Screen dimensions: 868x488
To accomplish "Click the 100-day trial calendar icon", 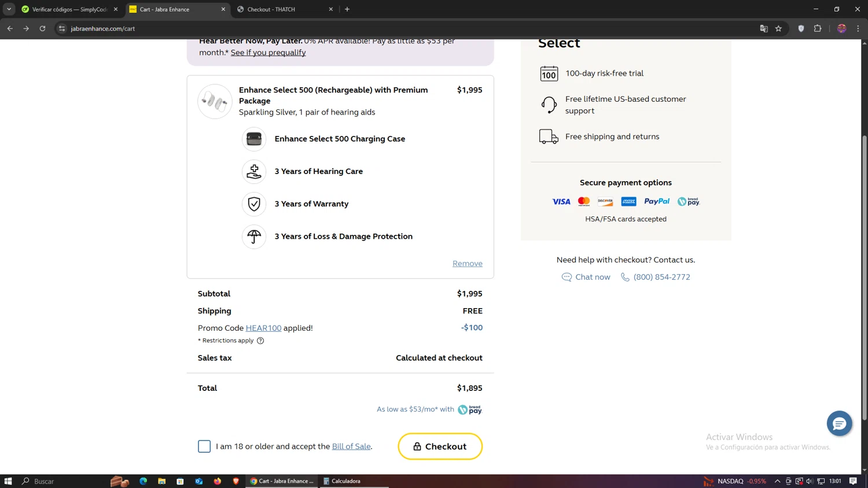I will [x=549, y=73].
